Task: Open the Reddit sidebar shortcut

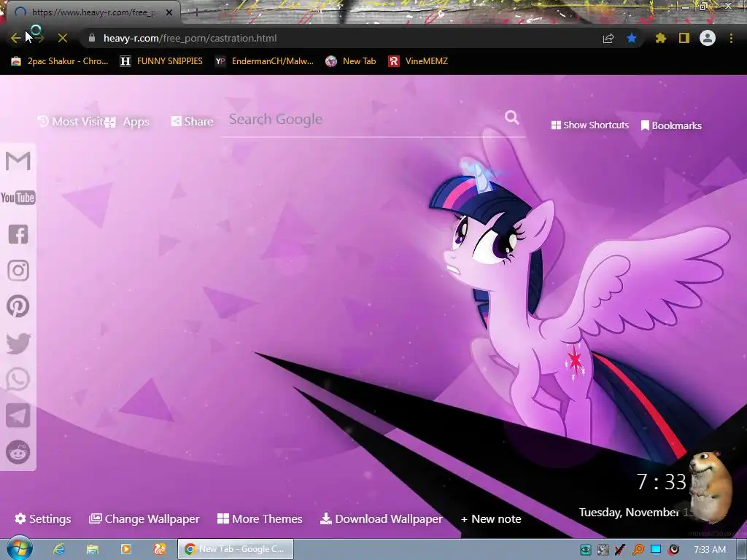Action: coord(18,452)
